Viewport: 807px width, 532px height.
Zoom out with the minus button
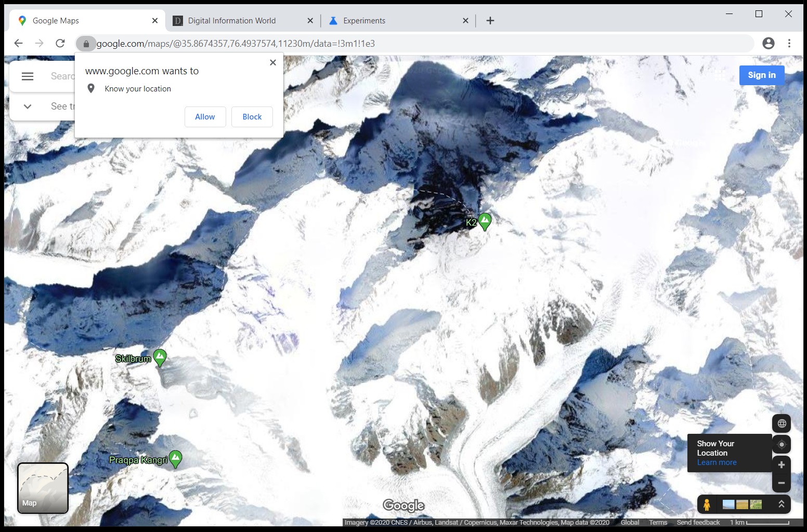tap(782, 483)
